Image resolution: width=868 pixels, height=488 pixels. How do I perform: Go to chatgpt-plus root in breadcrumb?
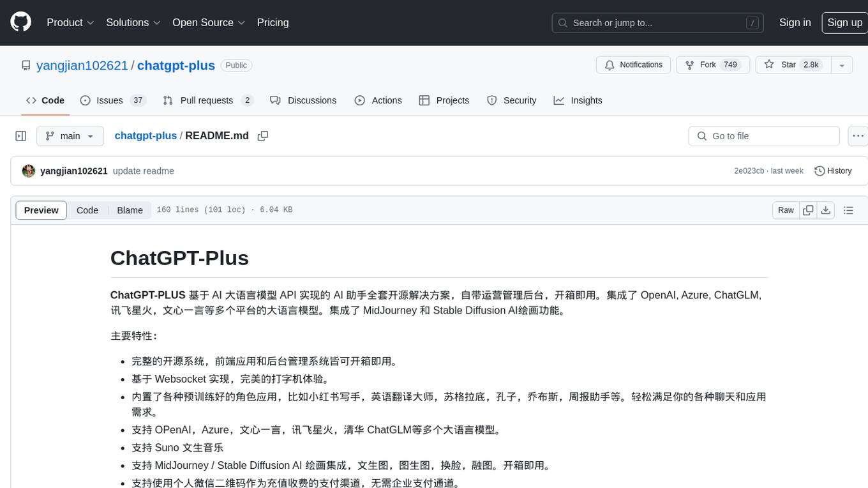click(x=146, y=136)
